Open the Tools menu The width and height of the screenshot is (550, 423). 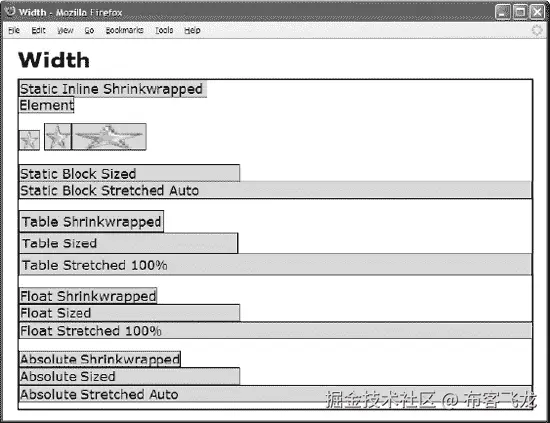[x=164, y=30]
